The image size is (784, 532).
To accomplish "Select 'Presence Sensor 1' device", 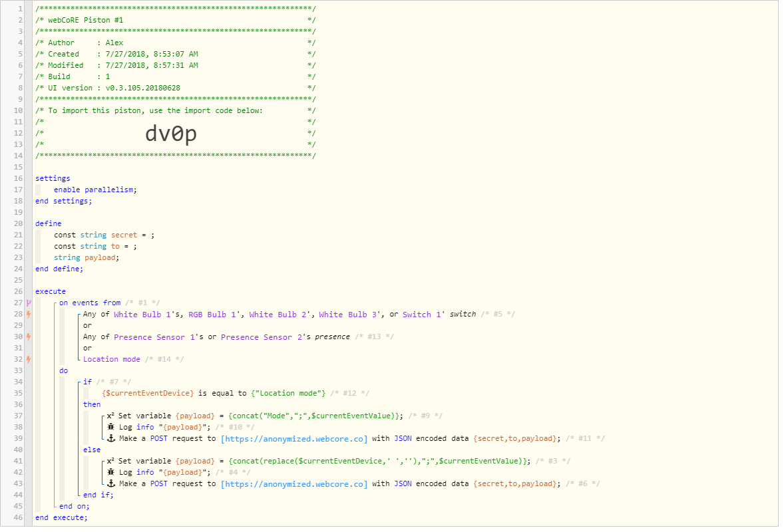I will pyautogui.click(x=154, y=336).
